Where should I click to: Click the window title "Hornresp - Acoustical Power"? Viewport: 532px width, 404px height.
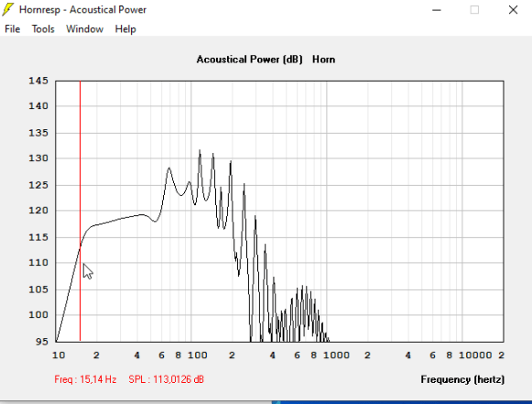click(x=82, y=10)
